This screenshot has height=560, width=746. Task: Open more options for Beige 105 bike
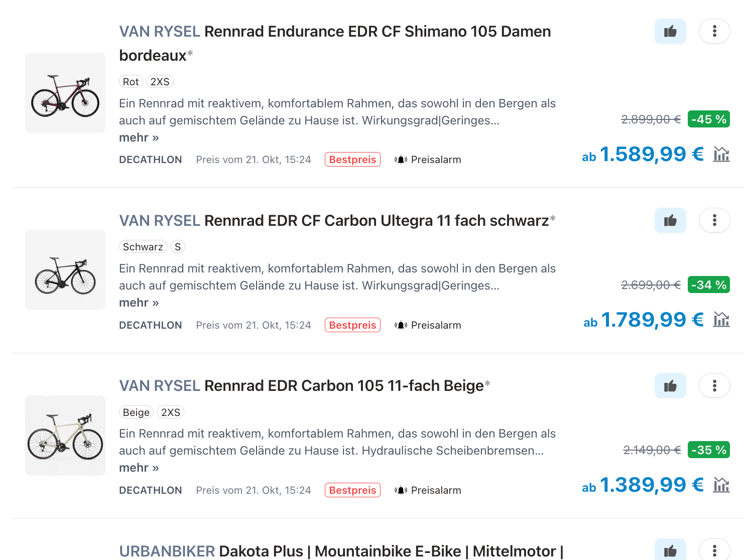click(x=714, y=386)
